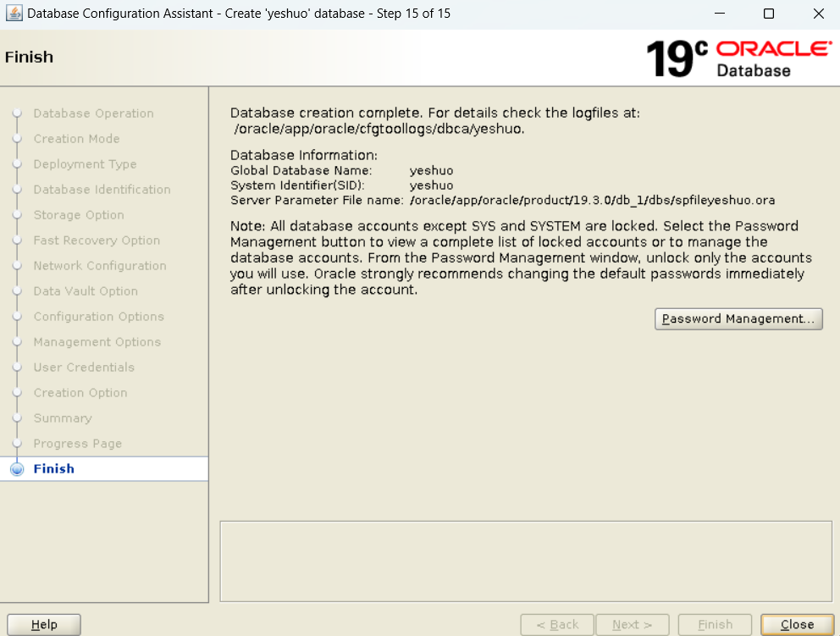Click the logfile path /oracle/app/oracle/cfgtoollogs/dbca/yeshuo
This screenshot has height=636, width=840.
[x=379, y=129]
